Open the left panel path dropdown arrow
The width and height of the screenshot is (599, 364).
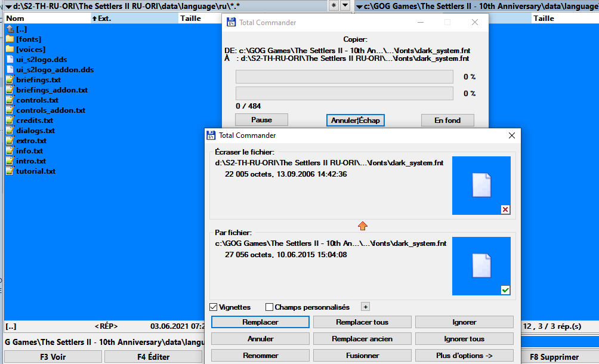pyautogui.click(x=8, y=7)
